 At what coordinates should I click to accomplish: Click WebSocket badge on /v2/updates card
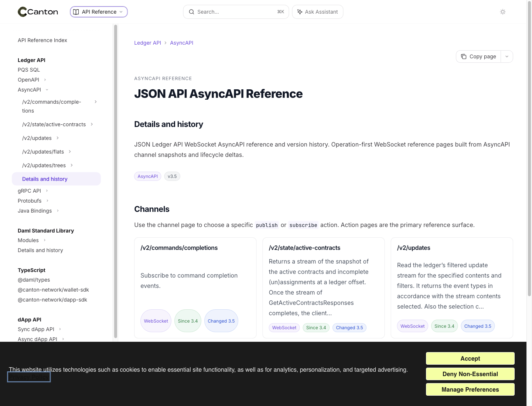point(413,326)
